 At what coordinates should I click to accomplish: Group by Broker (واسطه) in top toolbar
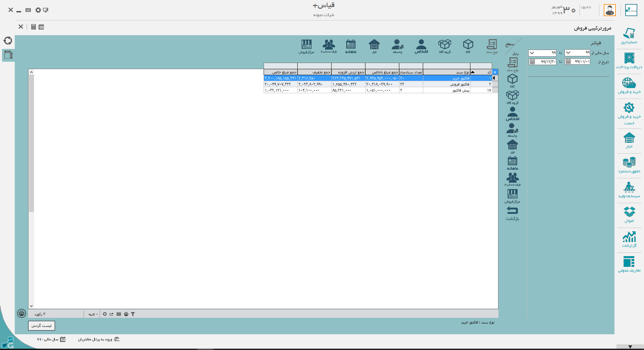point(397,46)
